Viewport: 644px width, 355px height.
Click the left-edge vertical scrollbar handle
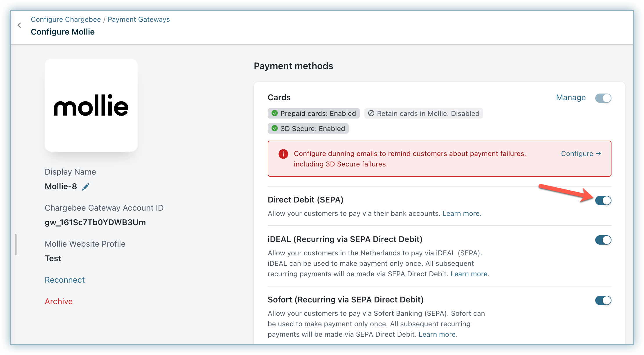pyautogui.click(x=16, y=245)
